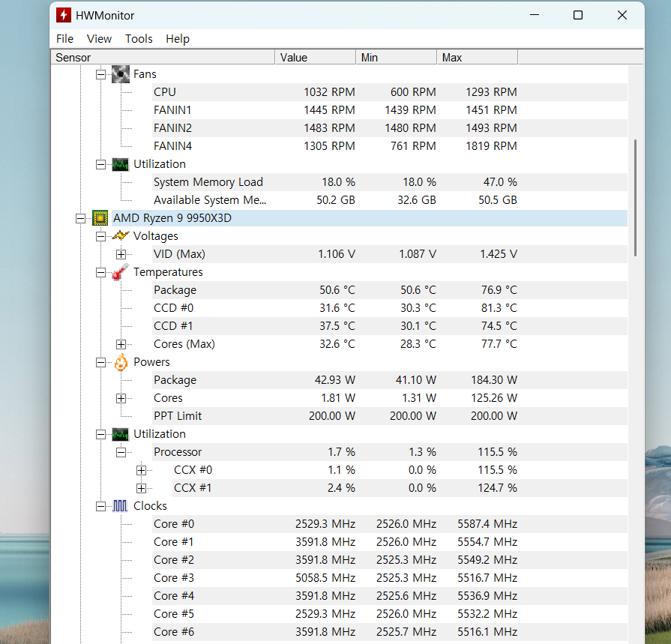Click the 184.30 W max package power value

pos(494,380)
